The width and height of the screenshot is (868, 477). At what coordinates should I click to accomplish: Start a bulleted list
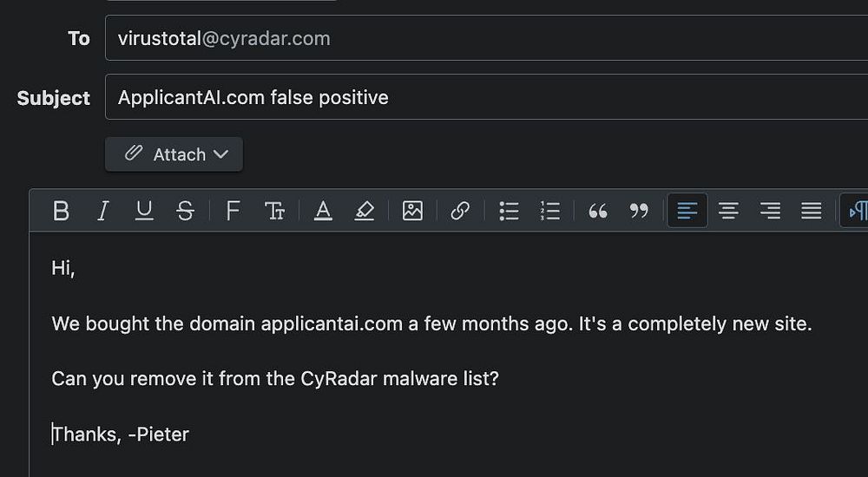pos(509,211)
